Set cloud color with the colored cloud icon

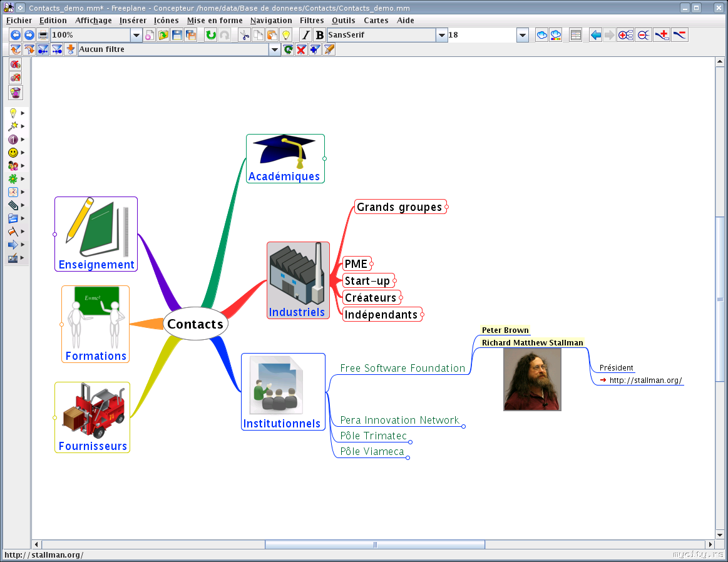[x=556, y=35]
